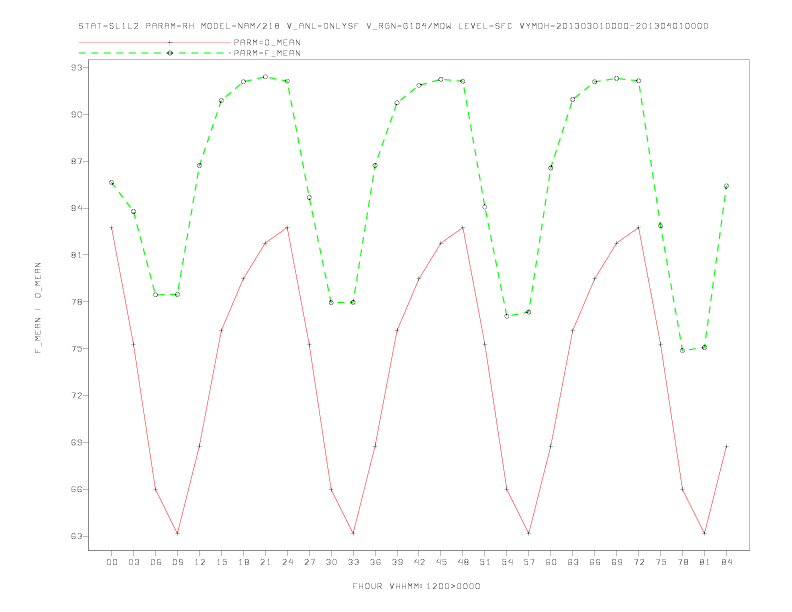792x612 pixels.
Task: Click the y-axis tick label 90
Action: 77,115
